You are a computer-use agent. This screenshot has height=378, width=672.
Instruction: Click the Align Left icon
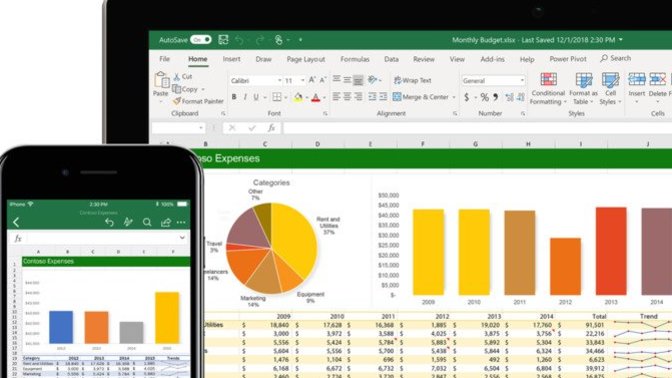click(x=336, y=97)
